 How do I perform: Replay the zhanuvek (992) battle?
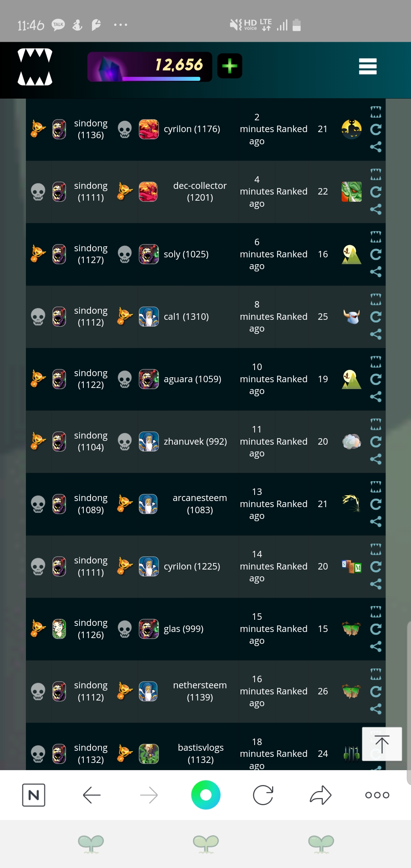click(376, 442)
